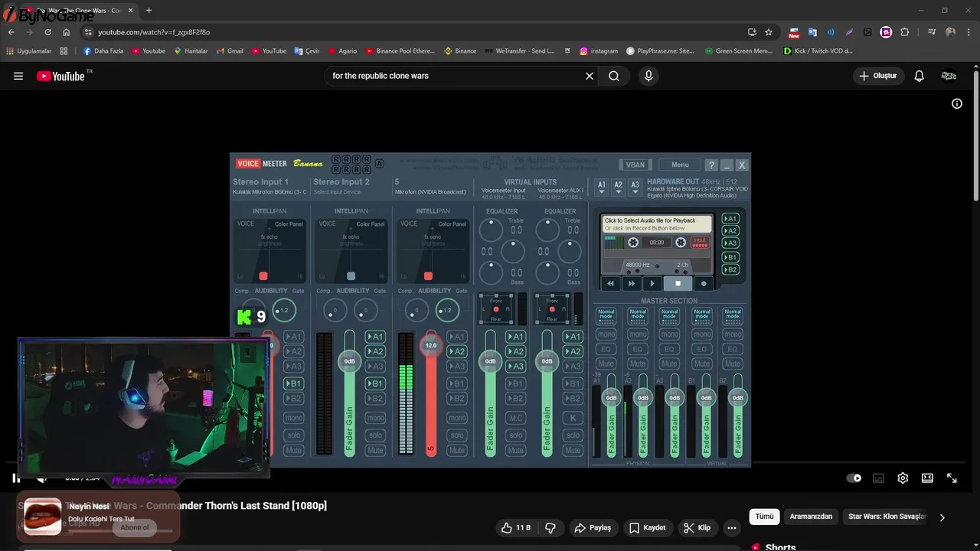Screen dimensions: 980x551
Task: Open more actions three-dot menu
Action: click(732, 528)
